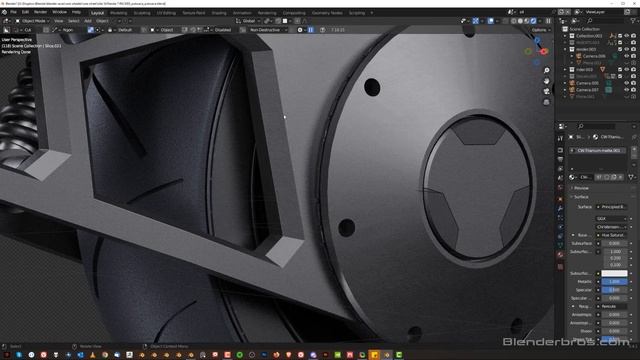Open the GGX distribution dropdown

611,219
